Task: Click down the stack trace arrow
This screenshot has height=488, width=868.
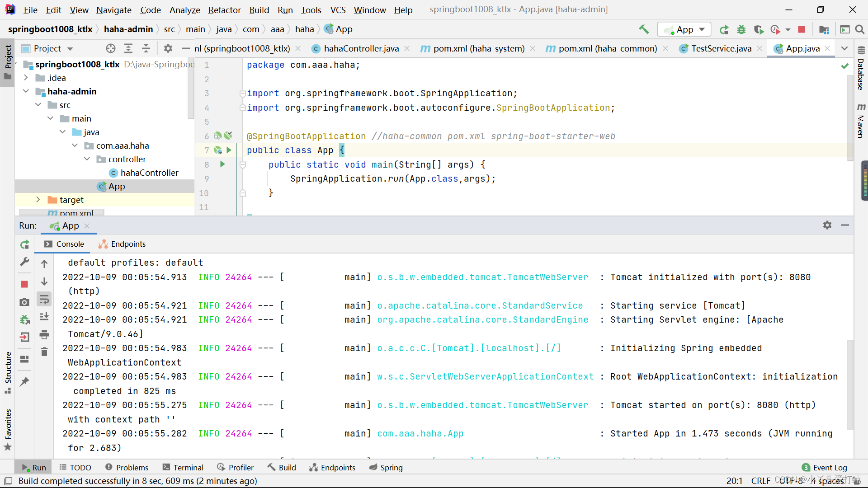Action: (x=44, y=282)
